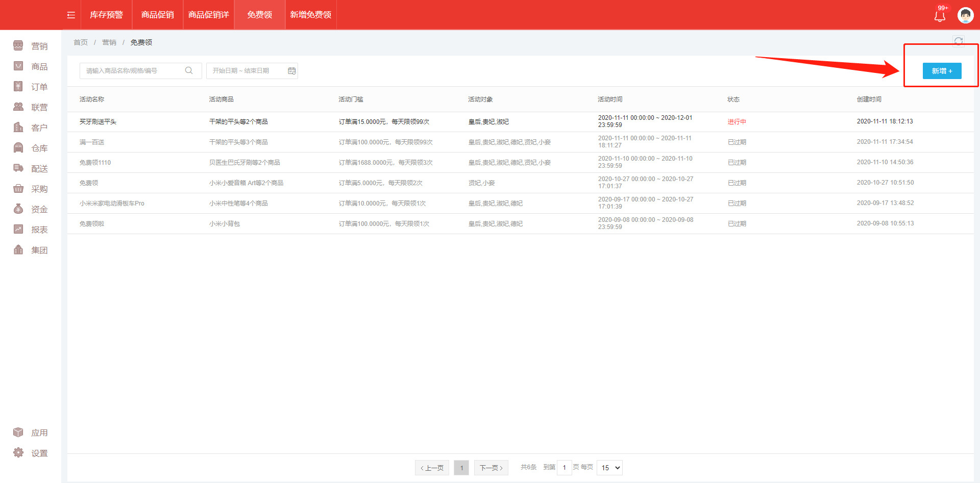
Task: Click the blue 新增 + button
Action: [x=942, y=71]
